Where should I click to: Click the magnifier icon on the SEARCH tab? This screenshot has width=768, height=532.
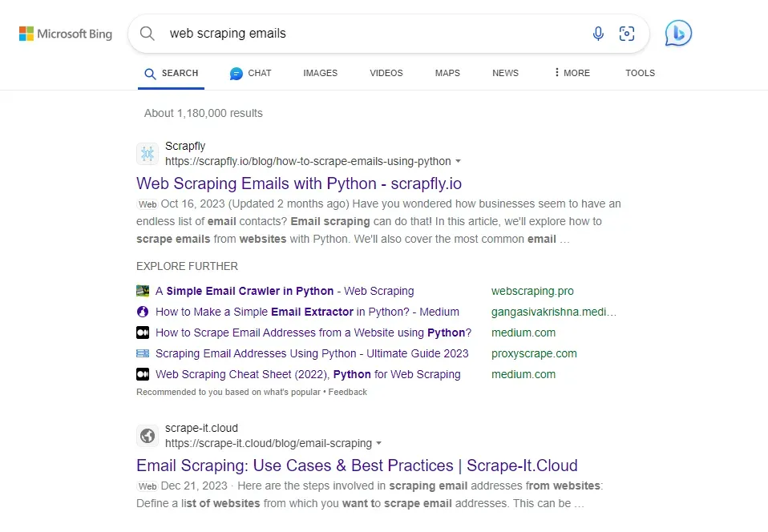tap(149, 72)
